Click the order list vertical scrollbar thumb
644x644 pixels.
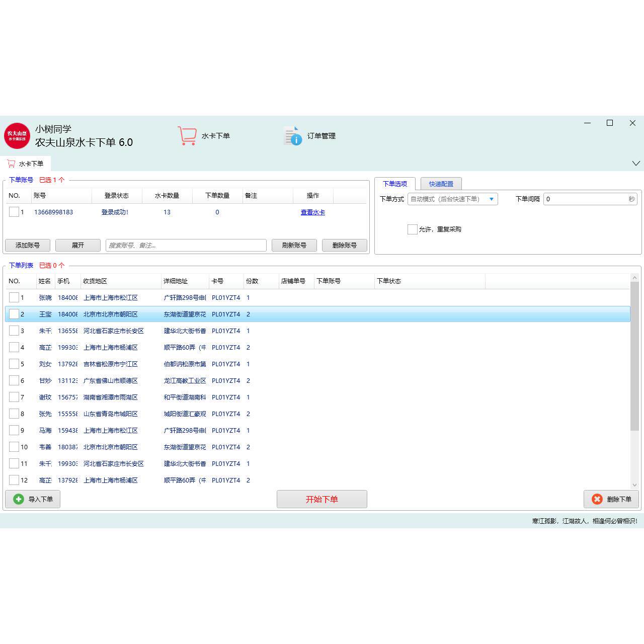634,356
